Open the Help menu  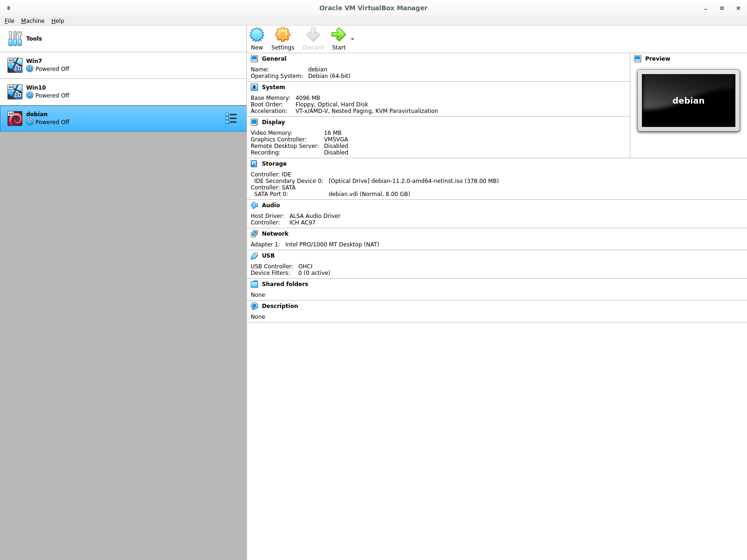(x=58, y=21)
